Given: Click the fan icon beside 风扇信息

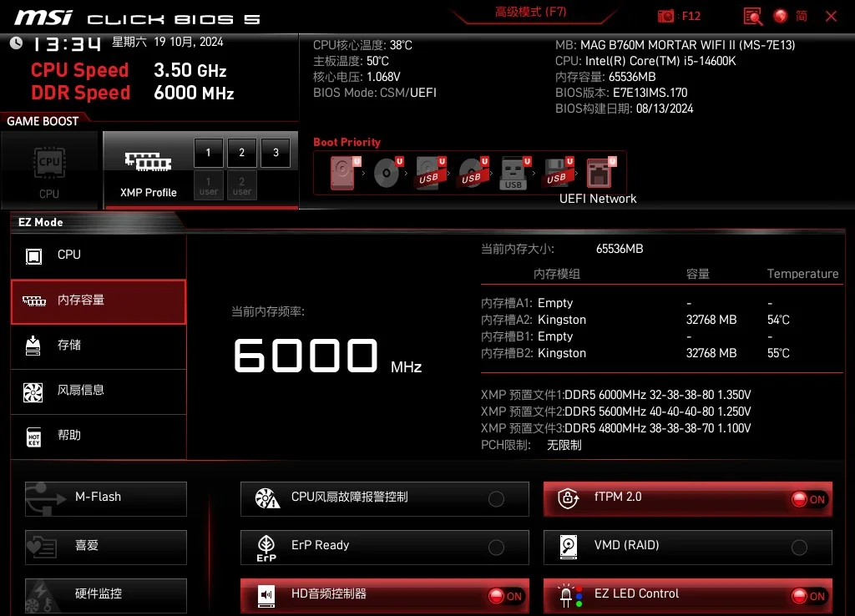Looking at the screenshot, I should pos(33,392).
